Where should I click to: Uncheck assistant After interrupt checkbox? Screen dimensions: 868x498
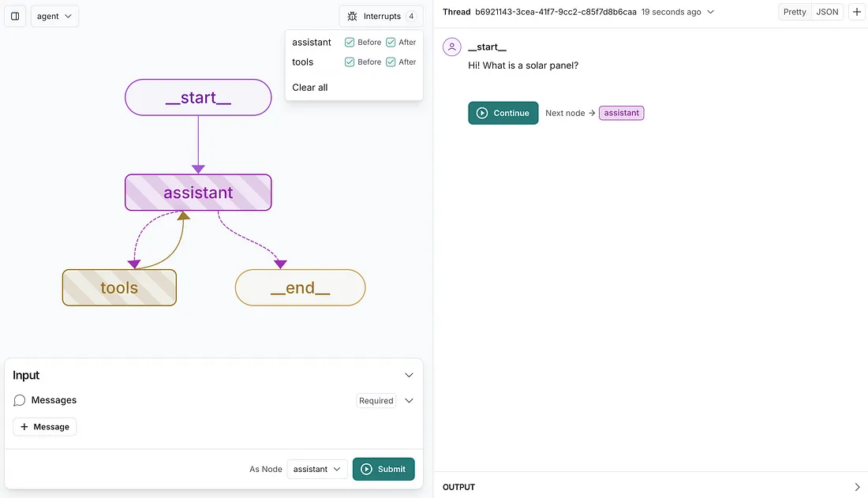point(391,42)
